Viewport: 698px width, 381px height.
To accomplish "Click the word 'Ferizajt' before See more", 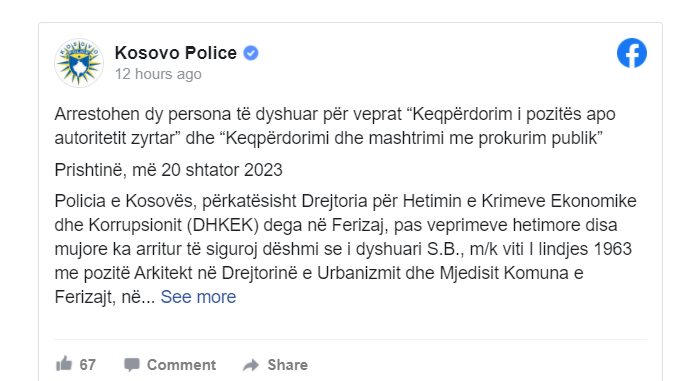I will pyautogui.click(x=85, y=297).
